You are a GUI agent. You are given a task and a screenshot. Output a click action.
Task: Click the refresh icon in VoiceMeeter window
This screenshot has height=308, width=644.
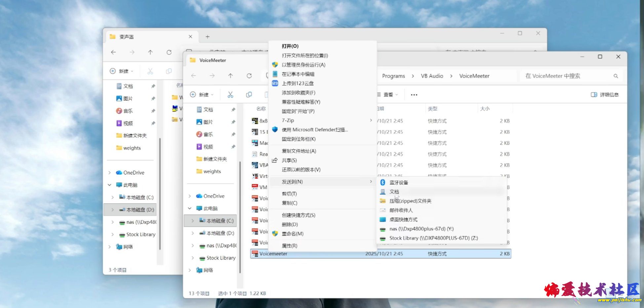pos(249,76)
